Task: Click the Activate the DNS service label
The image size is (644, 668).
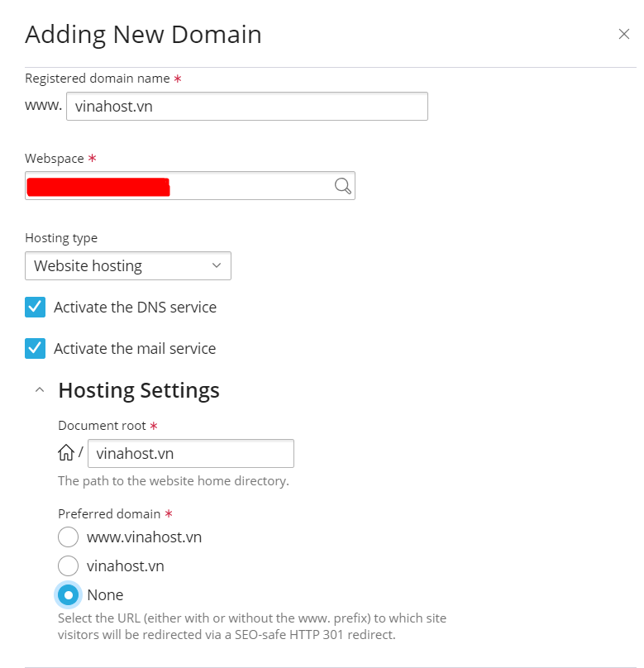Action: click(135, 308)
